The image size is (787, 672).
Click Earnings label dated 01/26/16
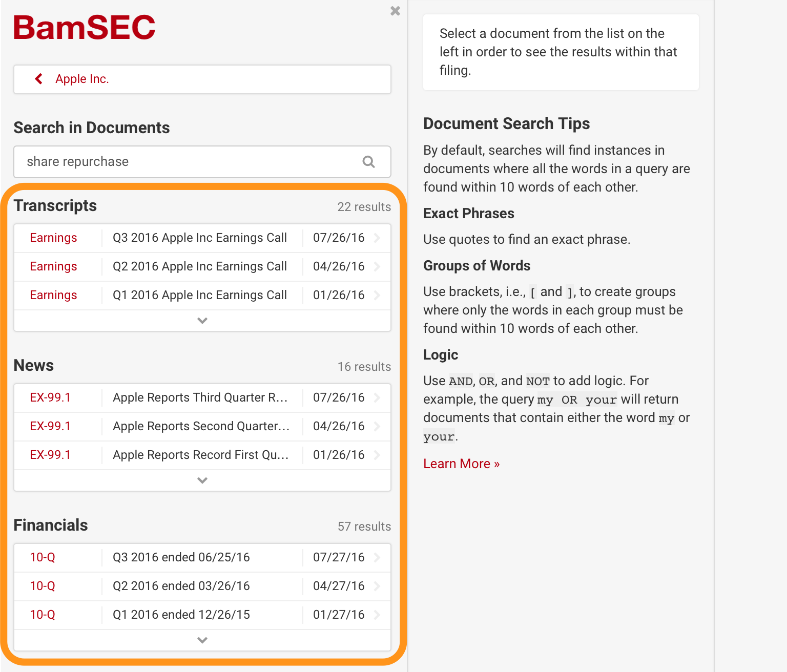(x=53, y=295)
